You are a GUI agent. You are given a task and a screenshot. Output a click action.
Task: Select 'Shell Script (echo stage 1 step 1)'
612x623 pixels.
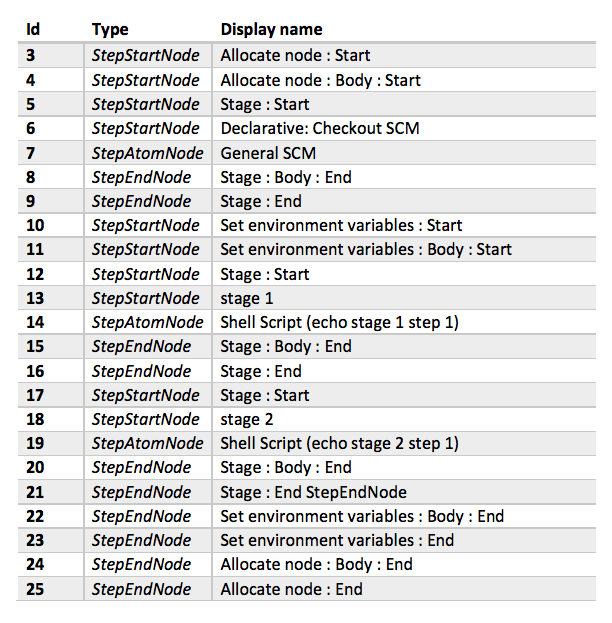(339, 322)
